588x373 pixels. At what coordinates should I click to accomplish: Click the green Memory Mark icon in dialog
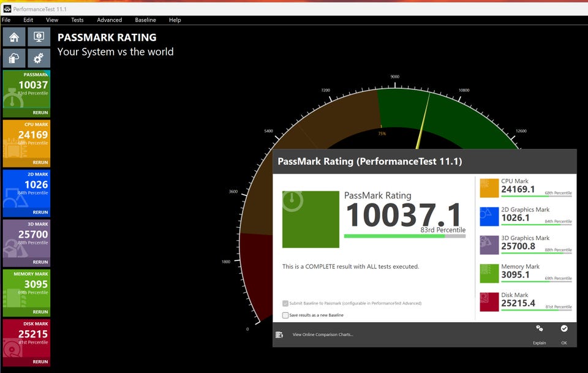point(489,274)
